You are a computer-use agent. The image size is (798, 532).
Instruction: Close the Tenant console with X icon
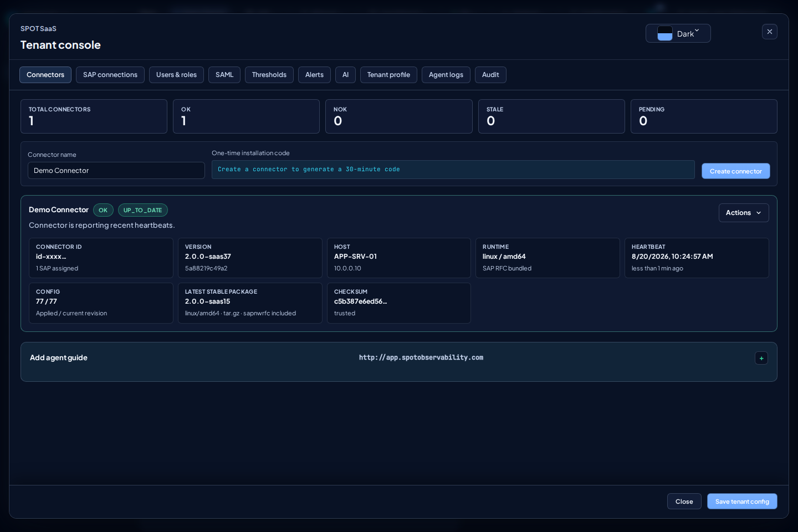click(769, 32)
